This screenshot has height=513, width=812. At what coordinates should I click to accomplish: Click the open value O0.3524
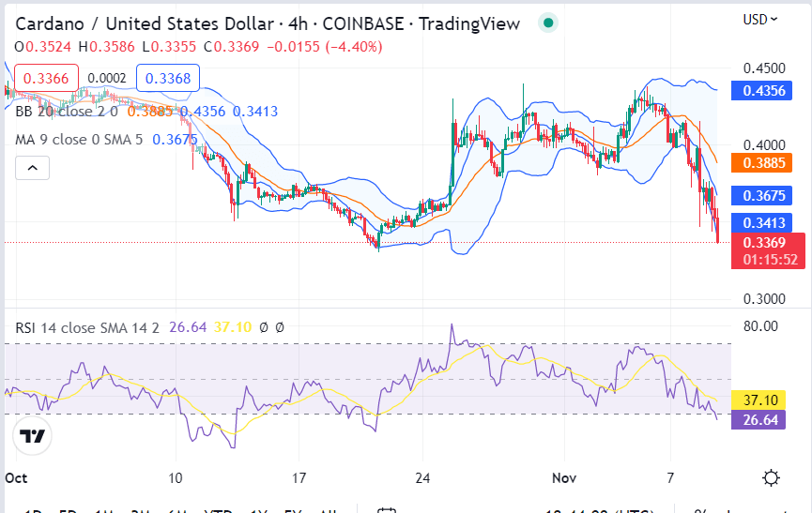point(42,47)
